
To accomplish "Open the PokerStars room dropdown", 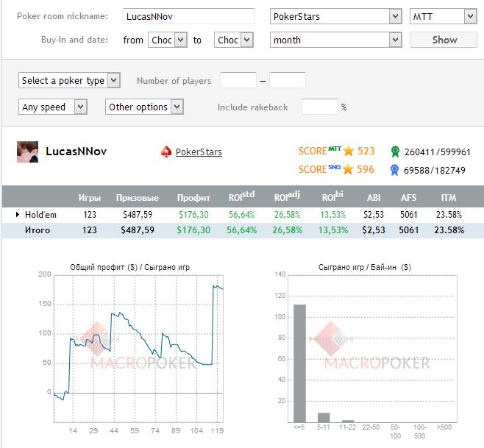I will (336, 16).
